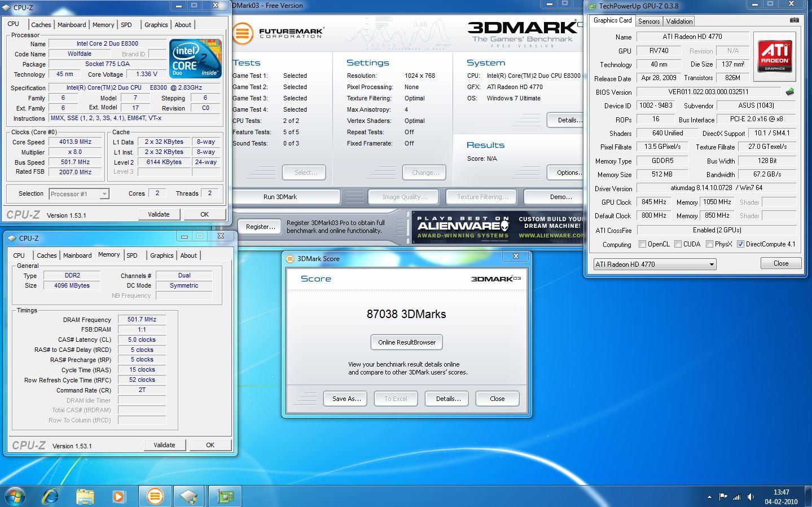Switch to the Caches tab in top CPU-Z
Image resolution: width=812 pixels, height=507 pixels.
click(x=41, y=25)
